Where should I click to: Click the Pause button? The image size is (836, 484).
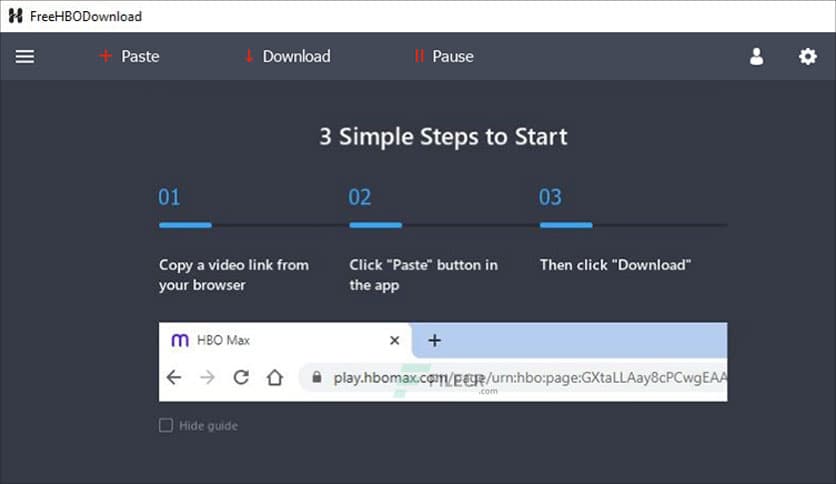444,57
